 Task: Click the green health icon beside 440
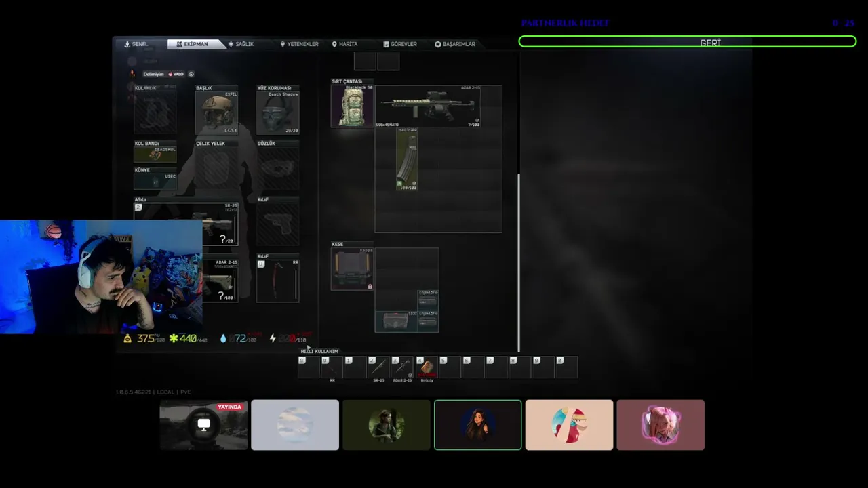pos(174,338)
